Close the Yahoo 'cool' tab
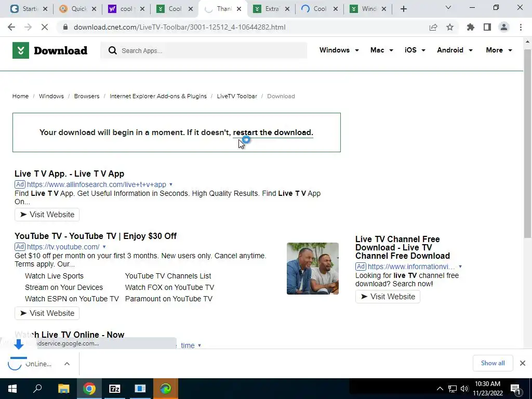The width and height of the screenshot is (532, 399). (142, 9)
